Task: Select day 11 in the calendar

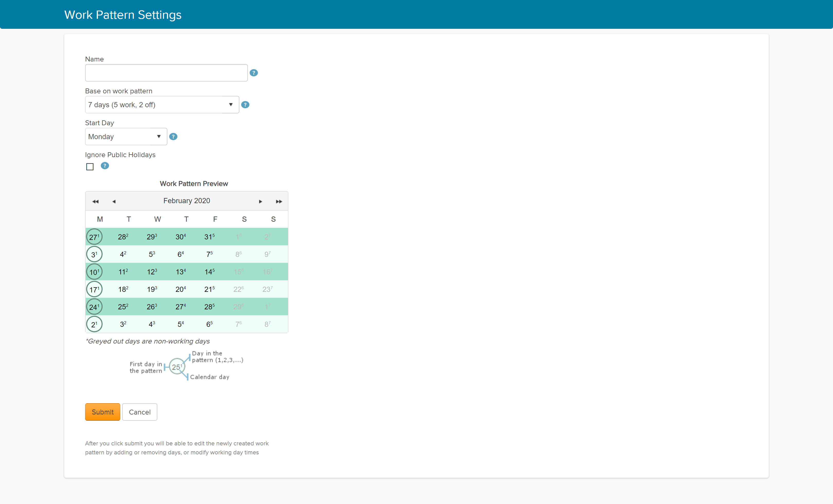Action: (123, 272)
